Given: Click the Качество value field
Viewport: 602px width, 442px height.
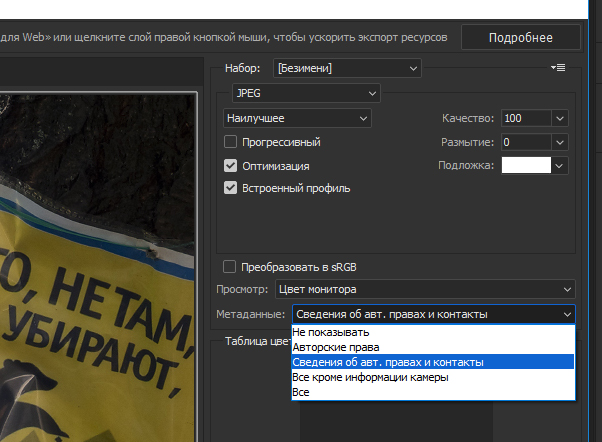Looking at the screenshot, I should coord(524,118).
